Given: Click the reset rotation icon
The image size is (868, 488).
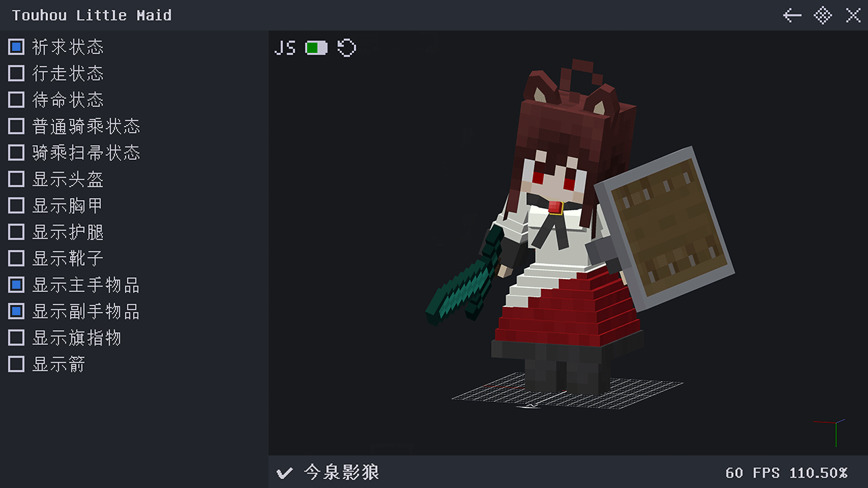Looking at the screenshot, I should point(347,48).
